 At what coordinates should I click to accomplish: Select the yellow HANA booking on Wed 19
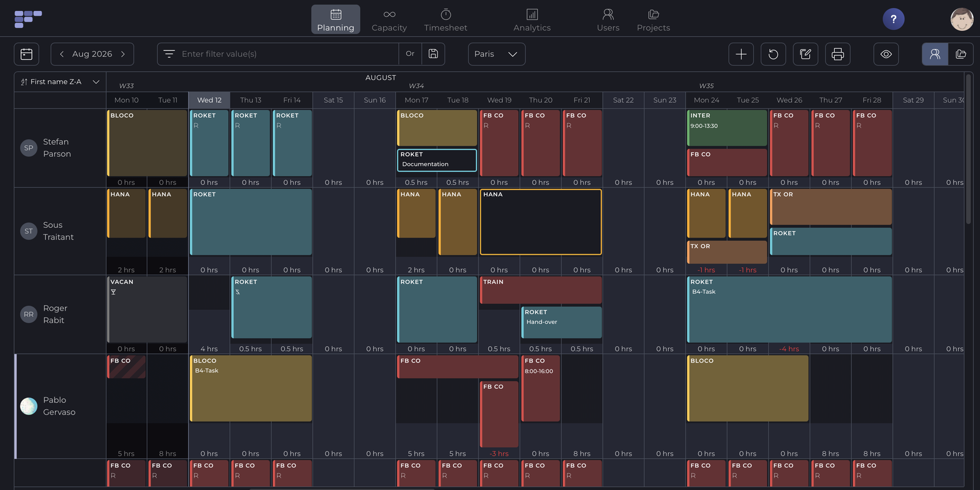click(x=541, y=222)
